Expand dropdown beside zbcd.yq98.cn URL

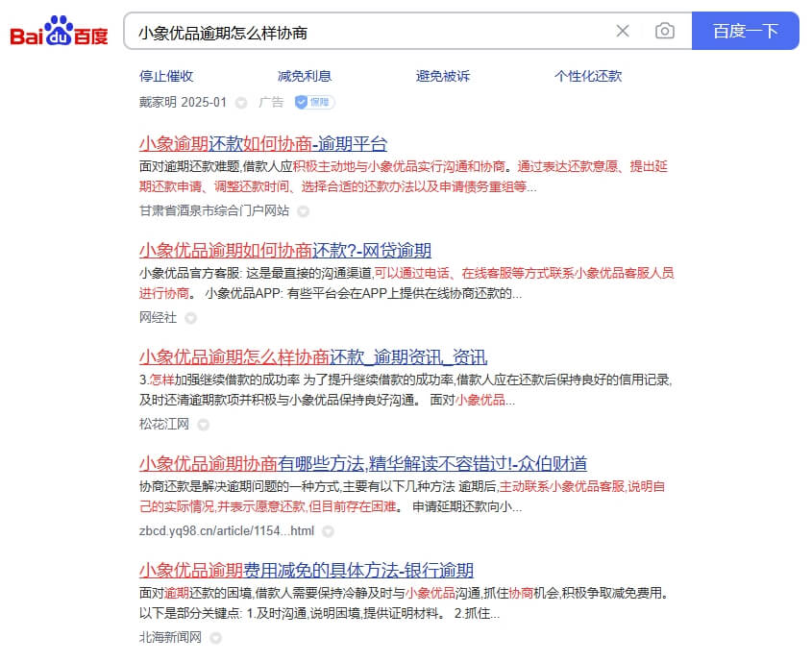tap(328, 530)
